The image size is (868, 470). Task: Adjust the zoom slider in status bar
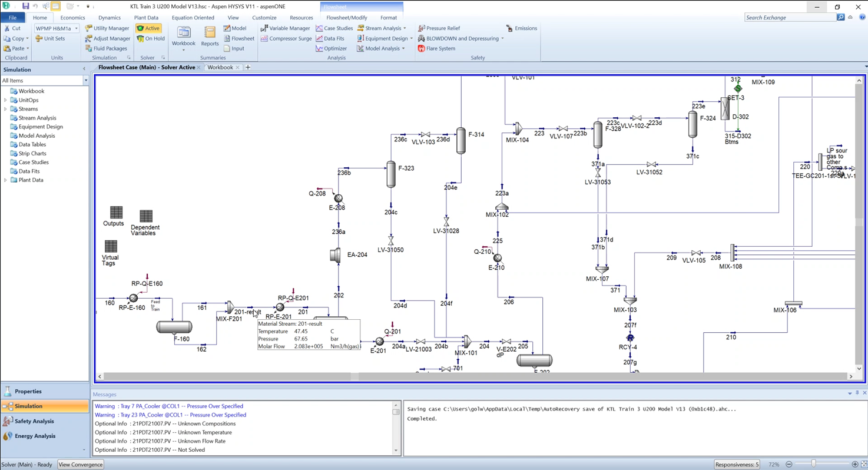point(814,465)
